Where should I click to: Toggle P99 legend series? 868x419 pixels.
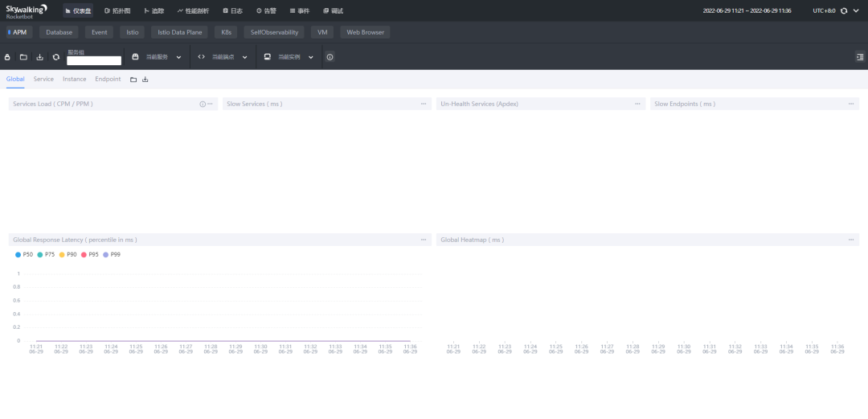112,255
